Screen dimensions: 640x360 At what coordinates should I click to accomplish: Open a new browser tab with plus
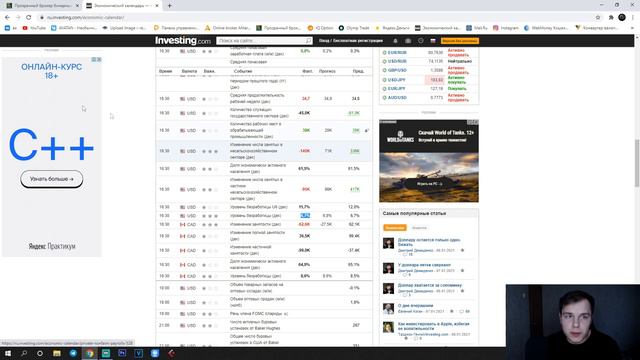[169, 6]
